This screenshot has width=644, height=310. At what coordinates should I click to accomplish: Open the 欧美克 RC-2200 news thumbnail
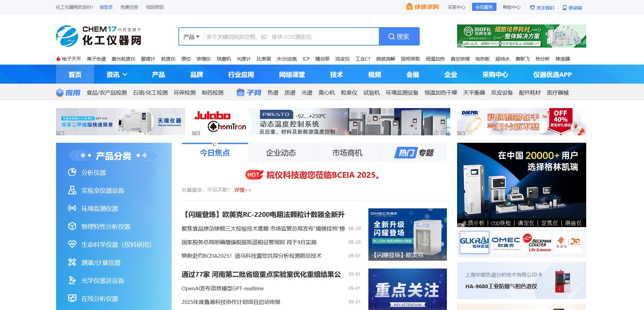[407, 235]
